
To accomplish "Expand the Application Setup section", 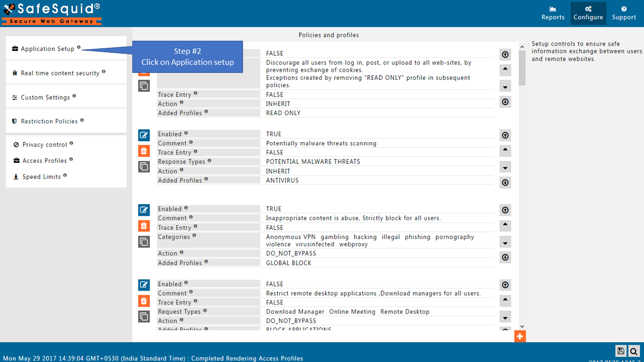I will tap(47, 49).
